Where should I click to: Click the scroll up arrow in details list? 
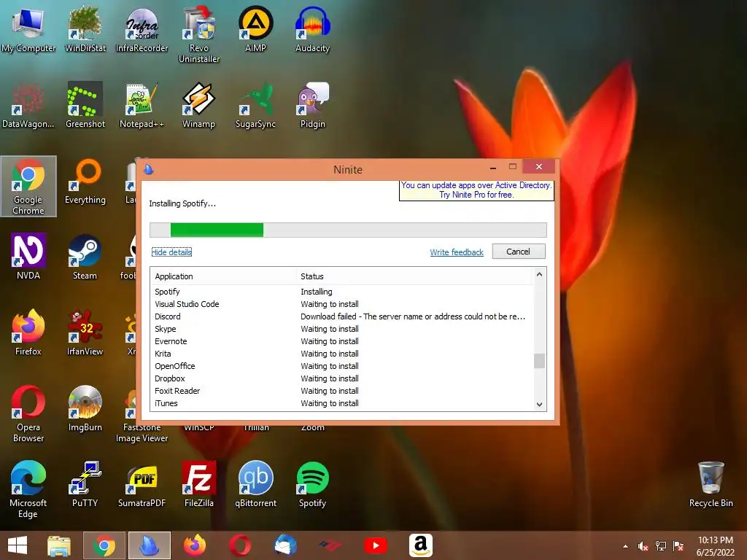click(x=539, y=274)
